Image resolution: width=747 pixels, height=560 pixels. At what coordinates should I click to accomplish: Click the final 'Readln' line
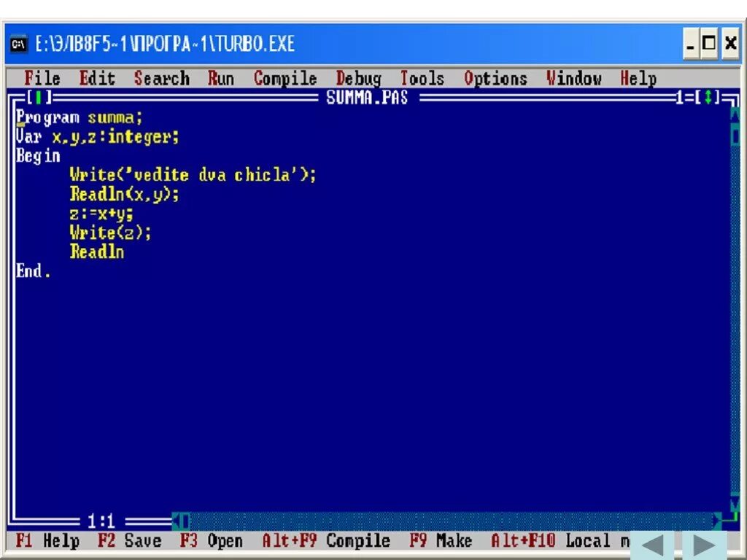(97, 252)
